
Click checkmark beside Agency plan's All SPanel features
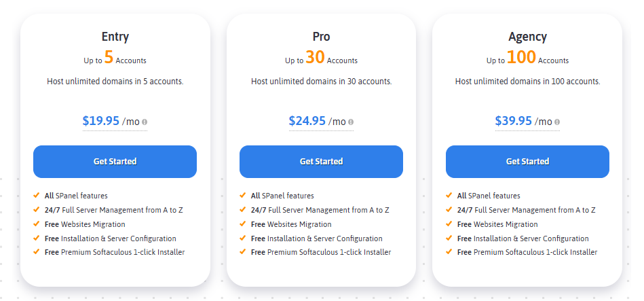[x=449, y=196]
